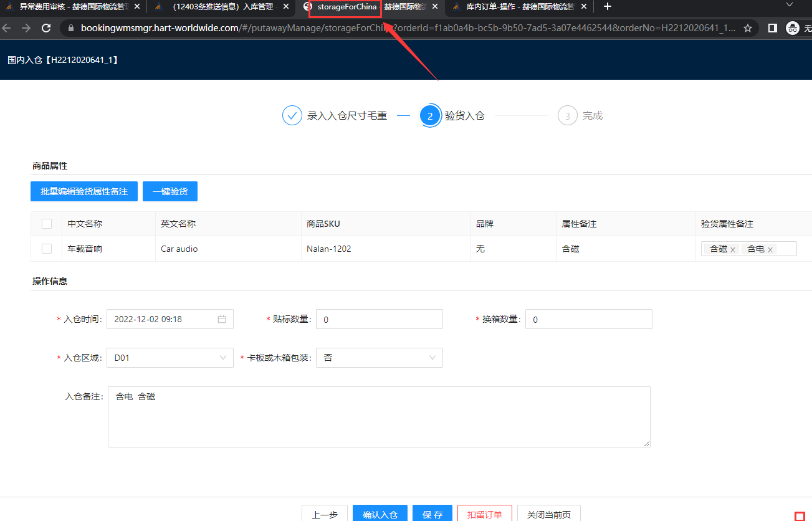Remove the 含磁 tag via its x icon
The image size is (812, 521).
point(733,249)
